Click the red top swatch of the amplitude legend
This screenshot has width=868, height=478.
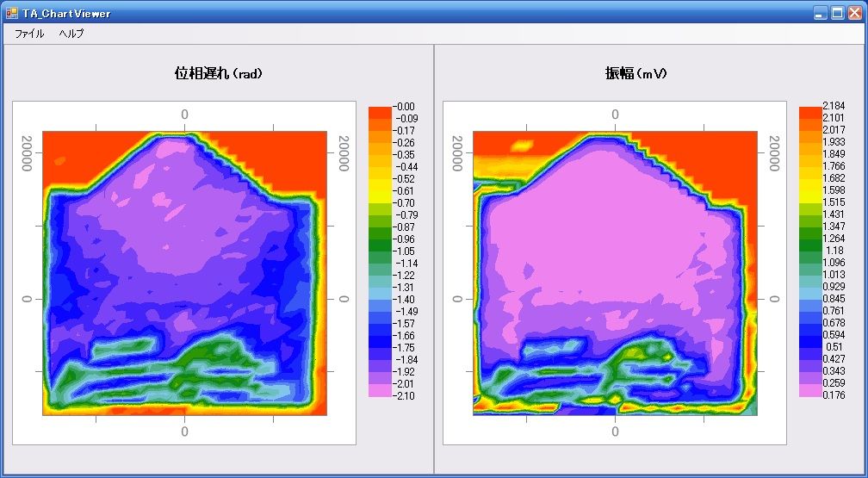[810, 113]
